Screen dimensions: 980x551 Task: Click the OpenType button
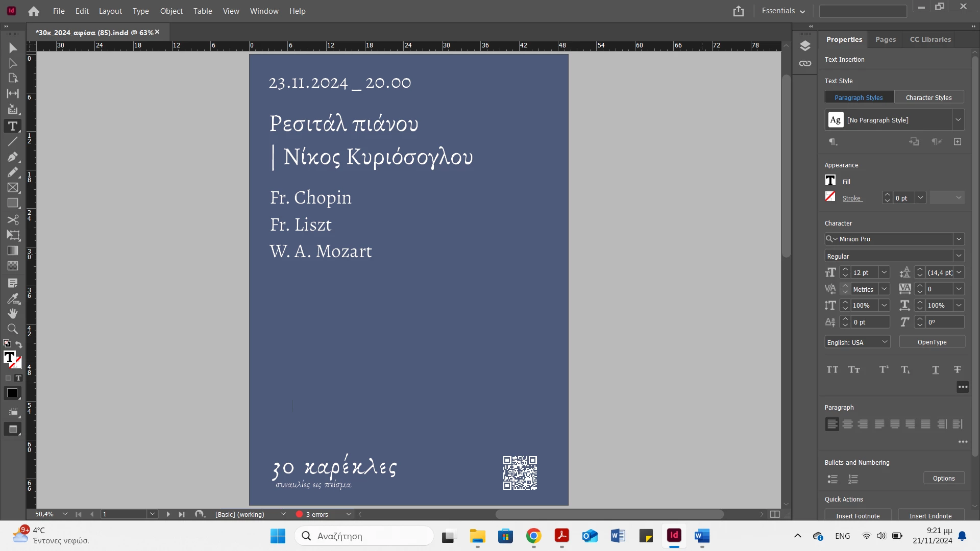pos(932,342)
